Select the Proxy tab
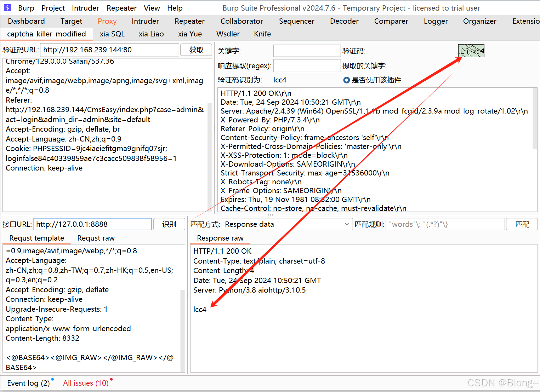The height and width of the screenshot is (392, 540). [107, 21]
